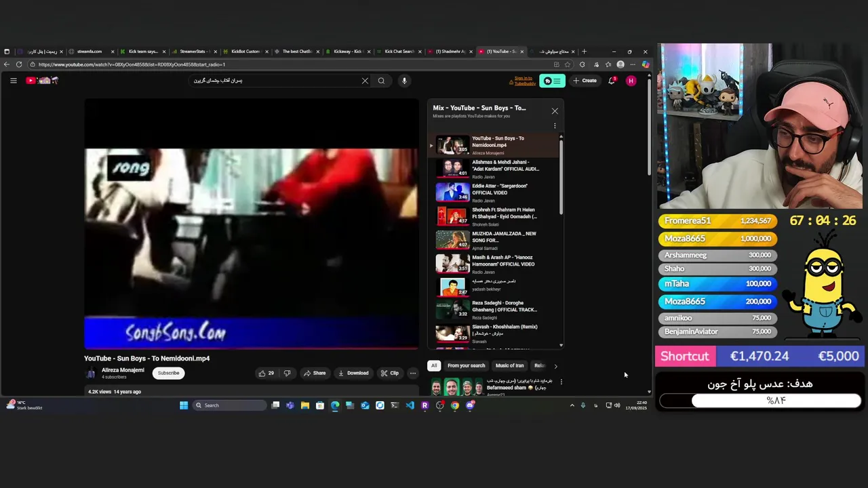Switch to The best ChatBot tab
This screenshot has height=488, width=868.
coord(296,52)
